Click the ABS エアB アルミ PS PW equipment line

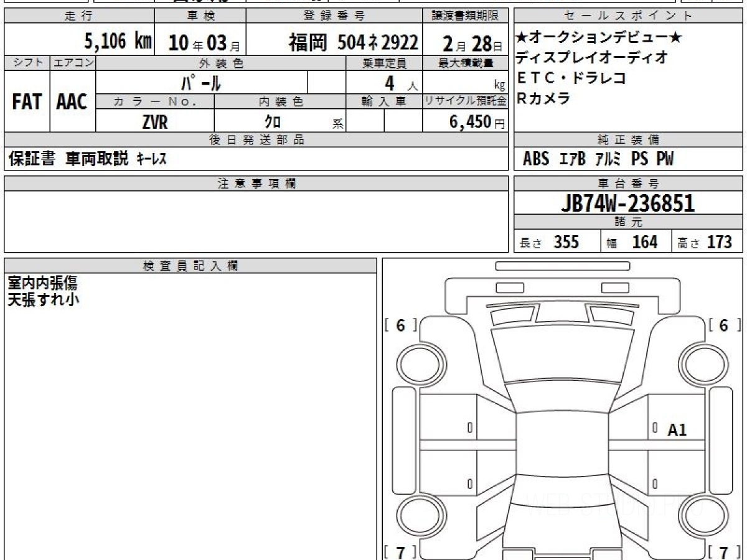598,159
